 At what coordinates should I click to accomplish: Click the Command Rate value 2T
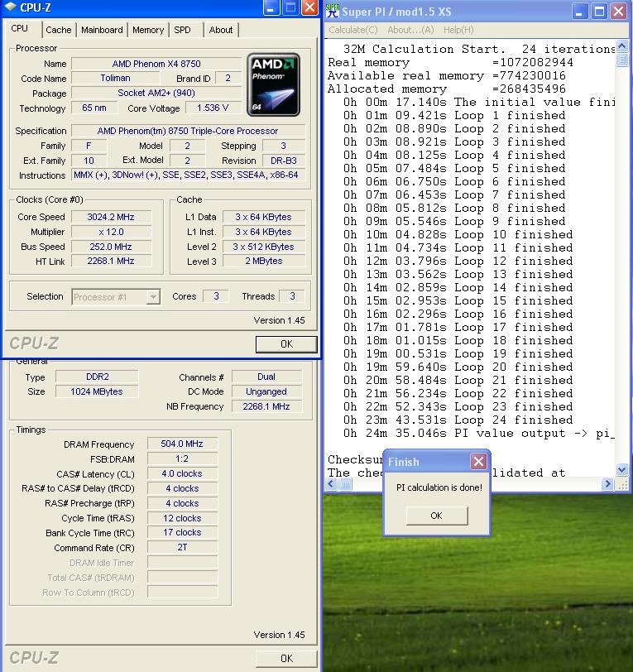tap(182, 547)
